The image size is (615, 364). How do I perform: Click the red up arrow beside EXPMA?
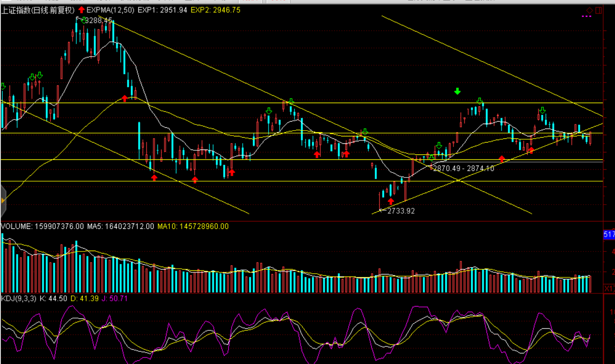[x=81, y=10]
